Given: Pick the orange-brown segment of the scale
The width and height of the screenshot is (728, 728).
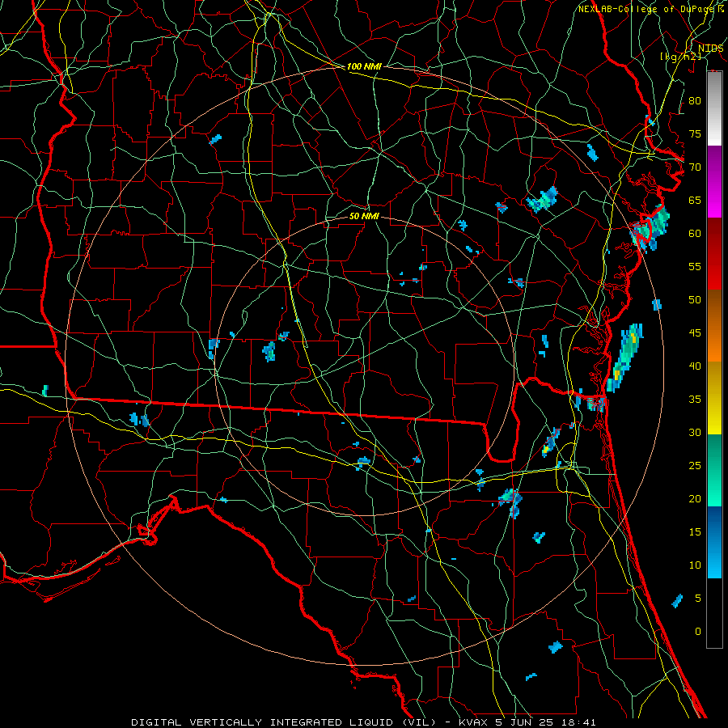Looking at the screenshot, I should pyautogui.click(x=714, y=326).
